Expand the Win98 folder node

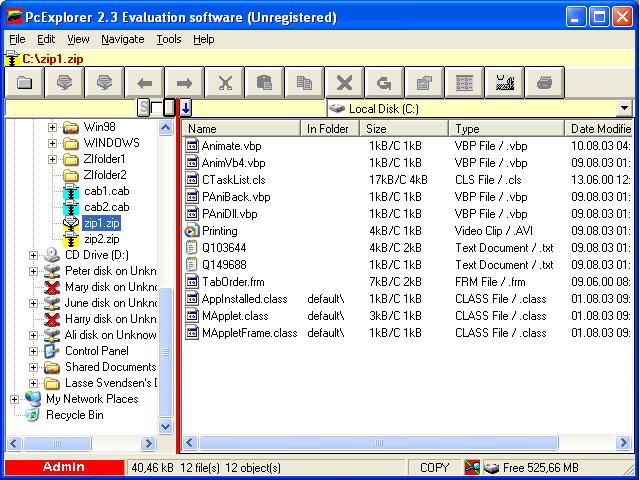coord(52,127)
